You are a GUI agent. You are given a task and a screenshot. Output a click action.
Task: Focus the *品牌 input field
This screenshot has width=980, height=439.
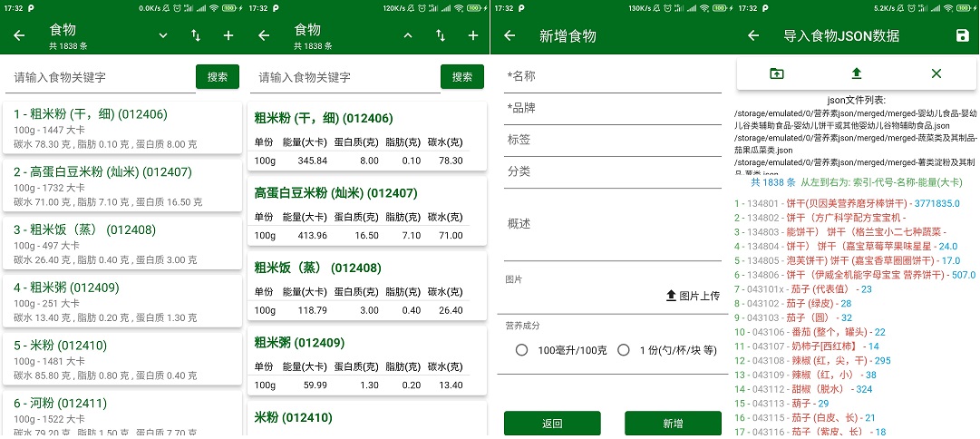613,109
